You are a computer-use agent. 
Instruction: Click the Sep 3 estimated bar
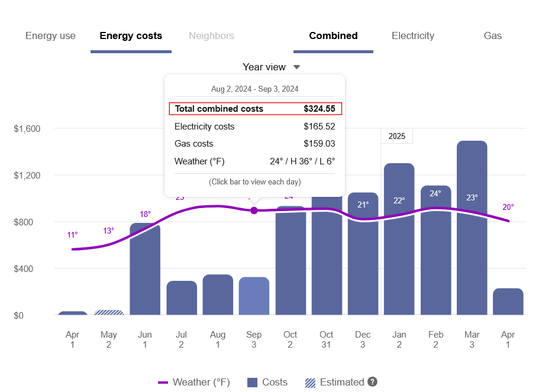click(254, 296)
